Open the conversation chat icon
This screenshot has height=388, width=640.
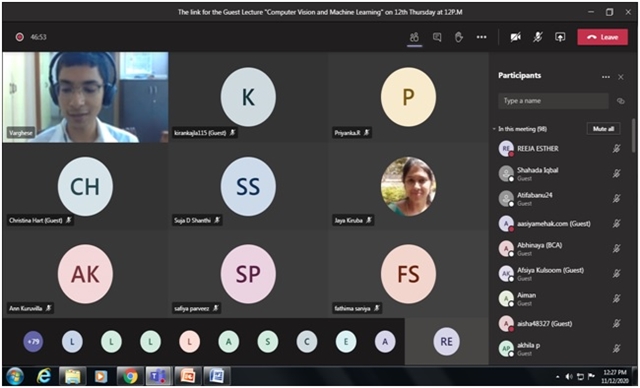point(437,37)
